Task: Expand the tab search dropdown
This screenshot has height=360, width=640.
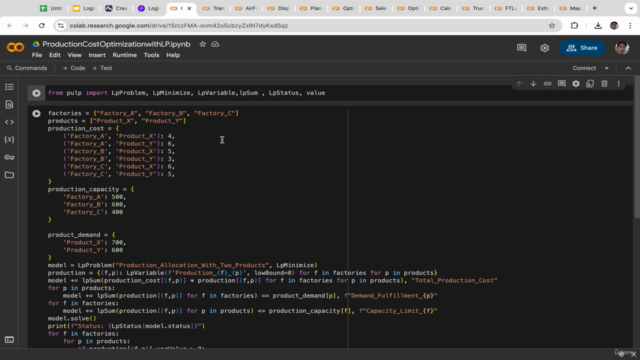Action: (x=631, y=8)
